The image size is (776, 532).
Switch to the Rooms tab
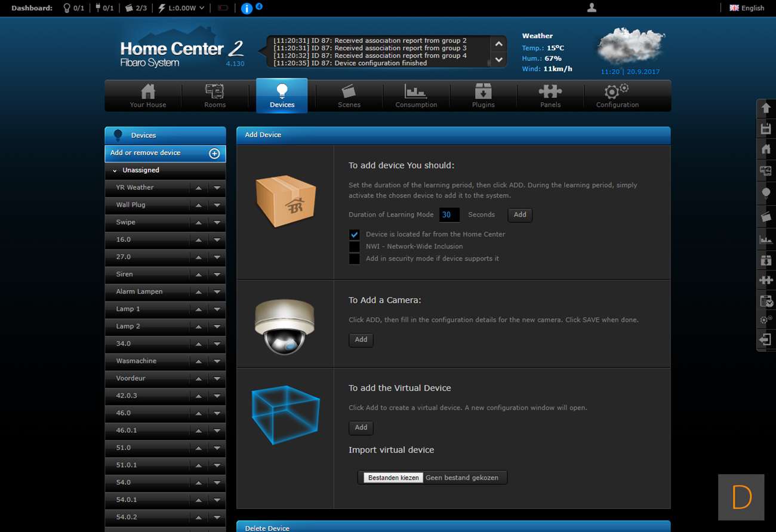[x=215, y=96]
